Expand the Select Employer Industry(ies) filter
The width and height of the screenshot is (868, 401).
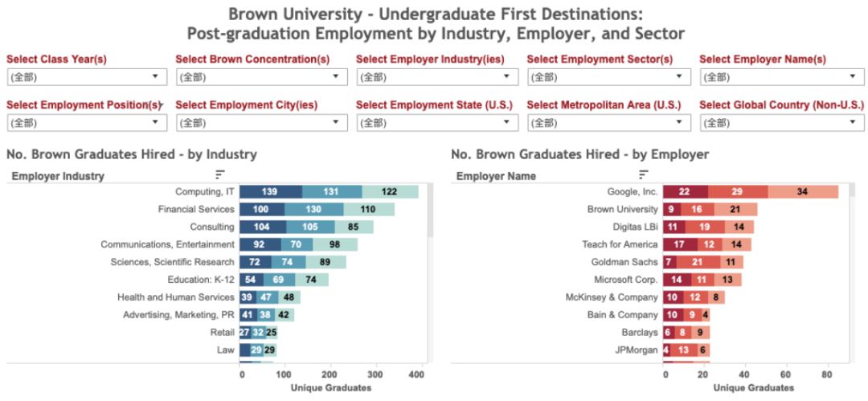pos(437,77)
